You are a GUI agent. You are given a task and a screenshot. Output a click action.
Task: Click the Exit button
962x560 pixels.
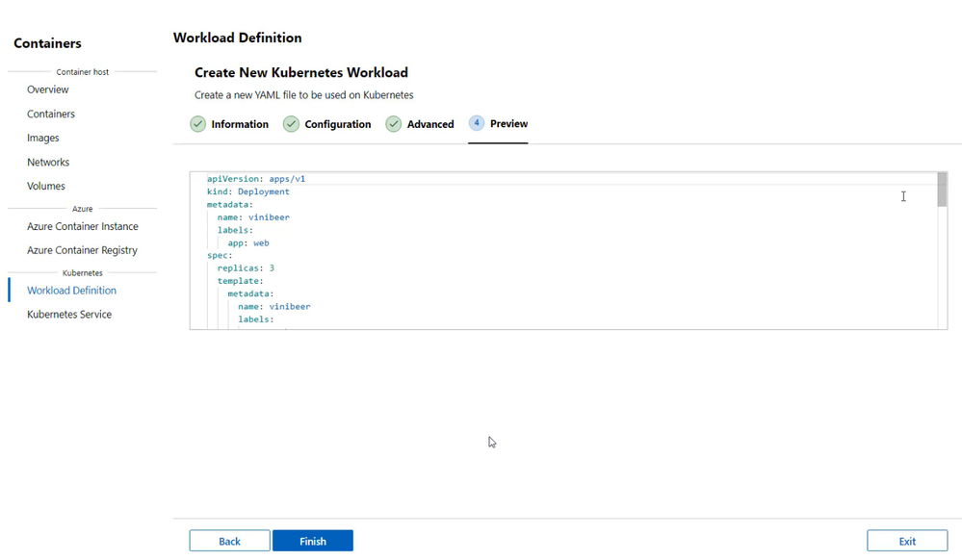coord(907,541)
